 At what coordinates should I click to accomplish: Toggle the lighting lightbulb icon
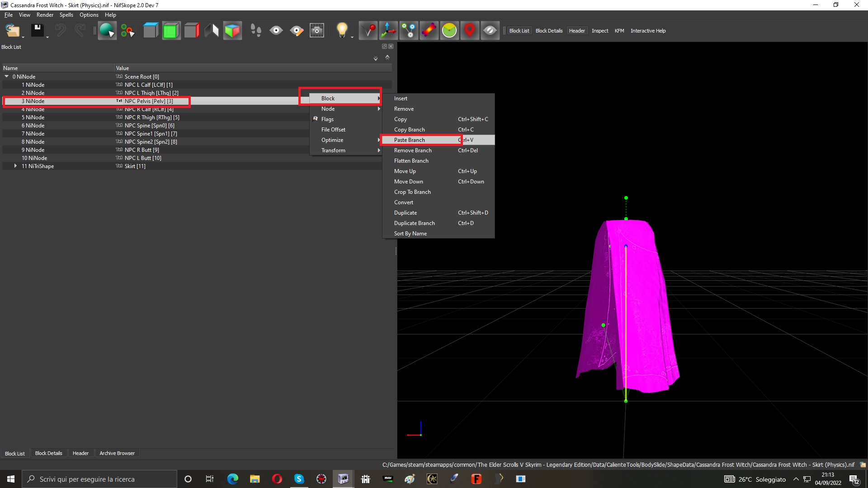tap(342, 31)
